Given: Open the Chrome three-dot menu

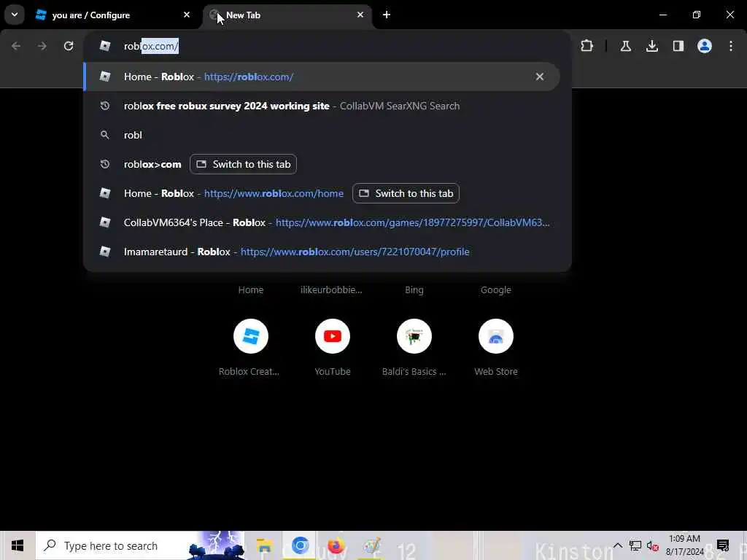Looking at the screenshot, I should coord(731,46).
